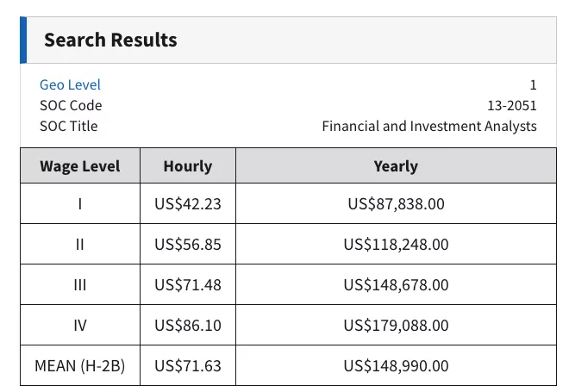Click the Level IV hourly wage US$86.10
Screen dimensions: 569x392
tap(188, 326)
